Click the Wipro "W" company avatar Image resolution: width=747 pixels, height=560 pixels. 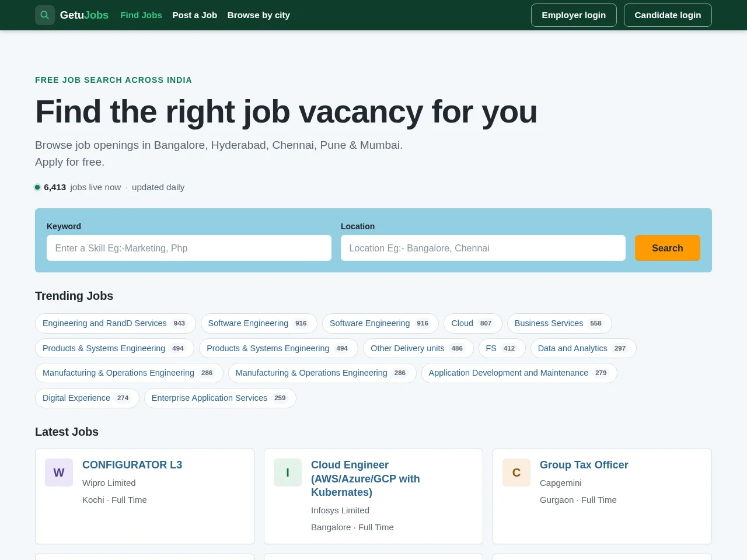click(59, 473)
